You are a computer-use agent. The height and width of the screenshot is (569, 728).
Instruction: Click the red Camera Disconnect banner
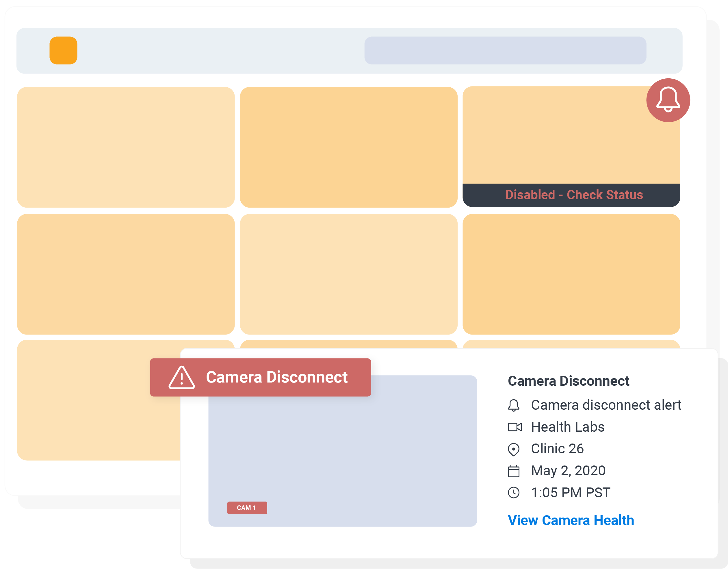(x=260, y=377)
